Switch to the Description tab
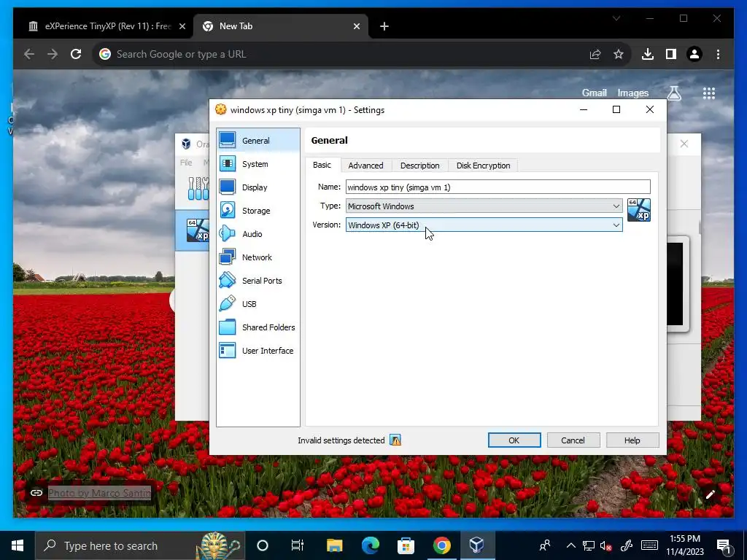 [x=419, y=166]
